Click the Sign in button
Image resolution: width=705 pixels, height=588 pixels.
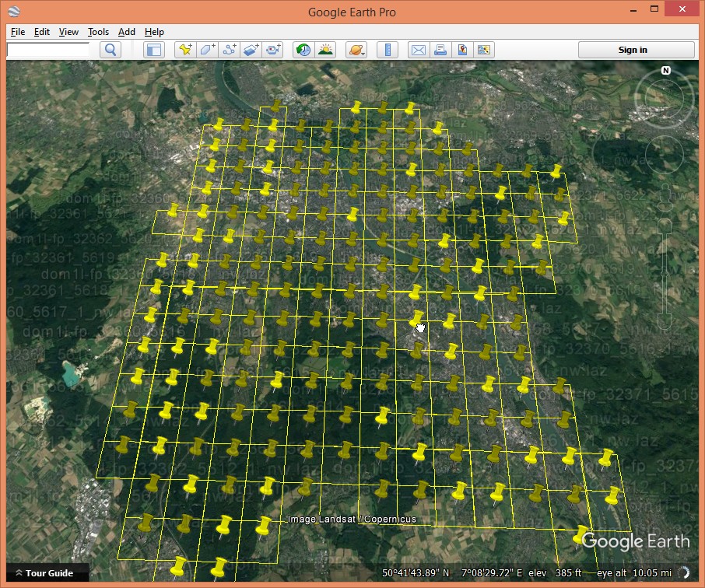coord(633,50)
